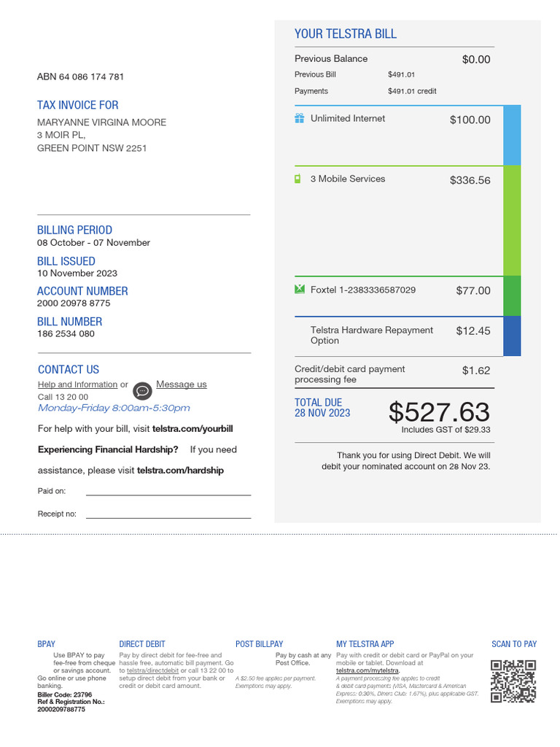Click the $527.63 total due amount
The width and height of the screenshot is (560, 747).
coord(439,412)
